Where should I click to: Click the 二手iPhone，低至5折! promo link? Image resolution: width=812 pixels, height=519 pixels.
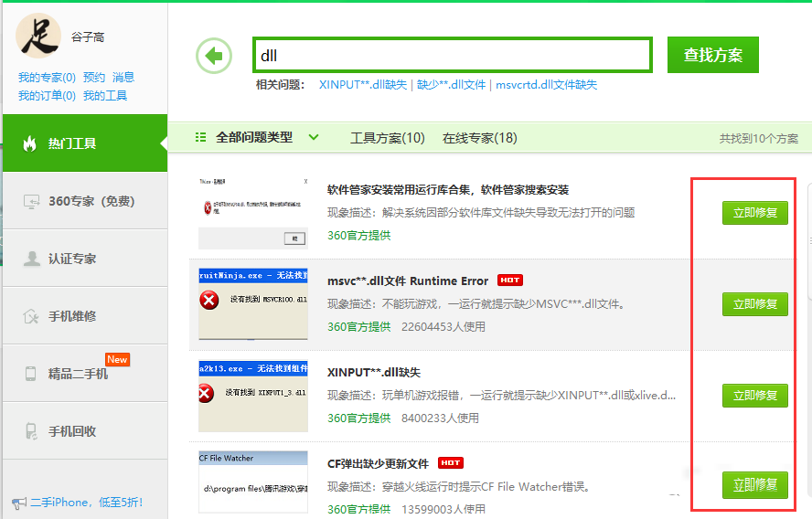pos(87,503)
